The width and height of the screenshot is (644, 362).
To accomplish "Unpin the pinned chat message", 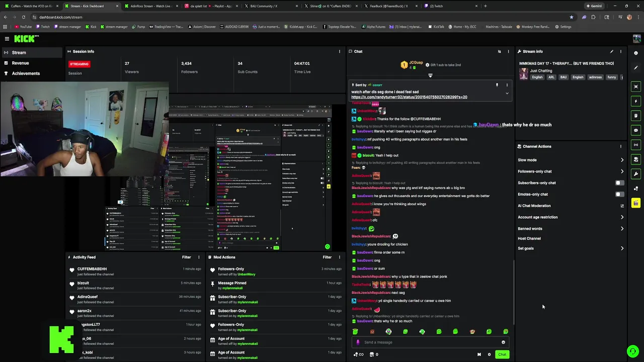I will tap(497, 85).
